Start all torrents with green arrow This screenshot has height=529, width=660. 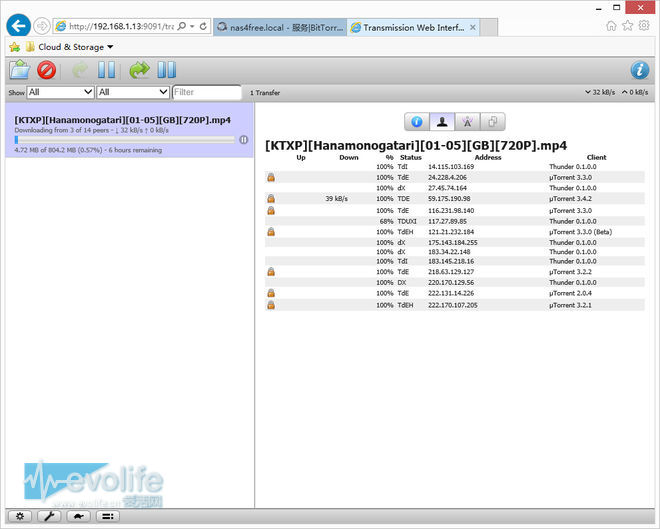[139, 70]
